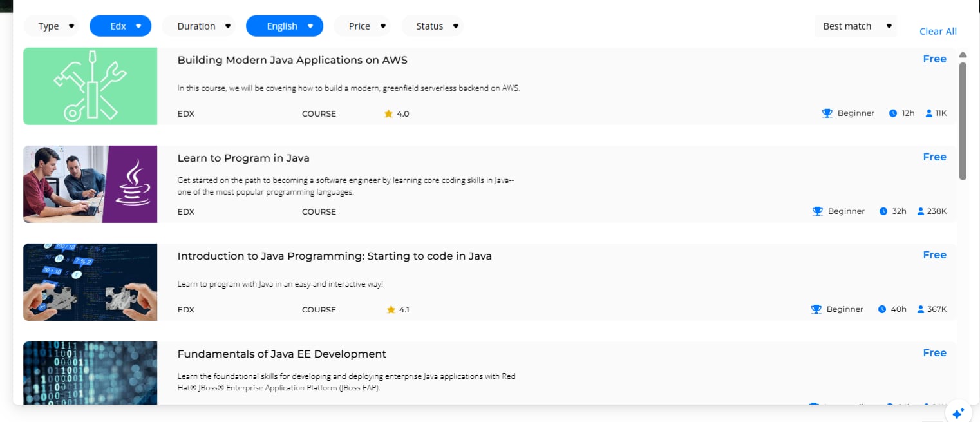This screenshot has width=980, height=422.
Task: Click the Free label on Introduction to Java Programming
Action: pyautogui.click(x=934, y=255)
